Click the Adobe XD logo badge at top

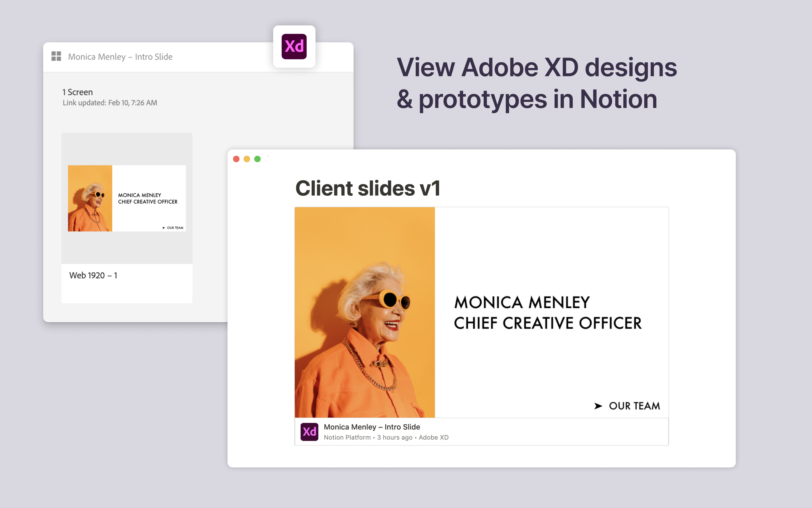(x=294, y=46)
